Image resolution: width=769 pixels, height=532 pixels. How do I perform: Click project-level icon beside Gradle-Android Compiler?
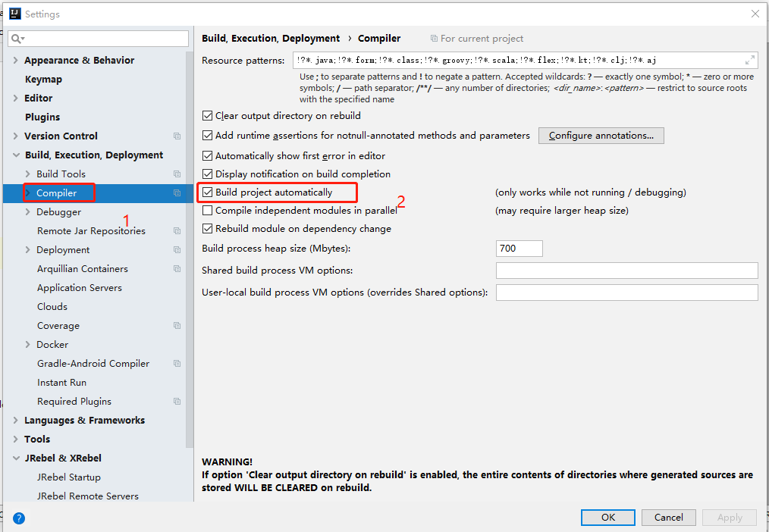[x=177, y=364]
